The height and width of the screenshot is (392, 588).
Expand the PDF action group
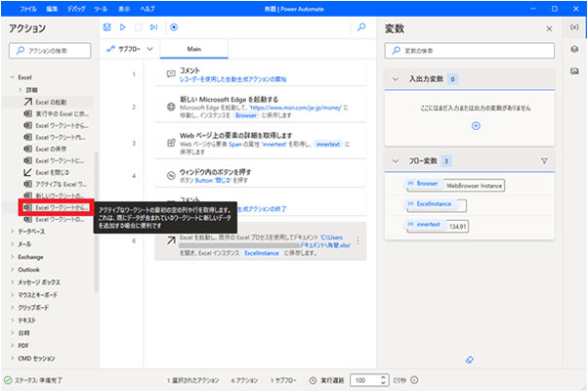pos(12,345)
